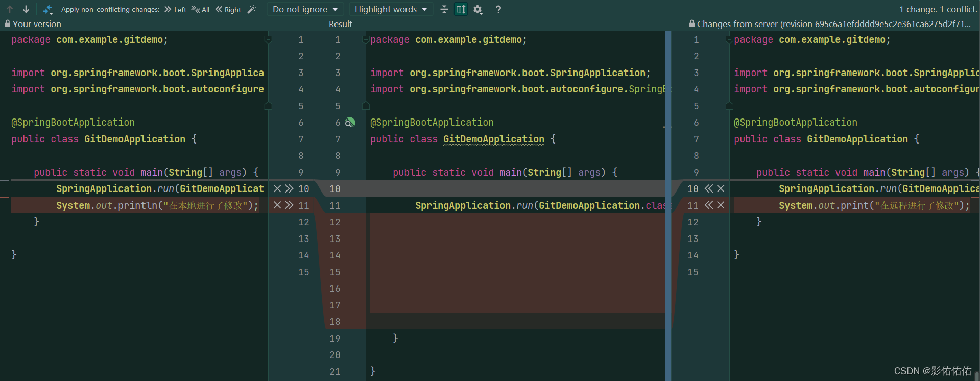Open help question mark
The image size is (980, 381).
pos(498,9)
